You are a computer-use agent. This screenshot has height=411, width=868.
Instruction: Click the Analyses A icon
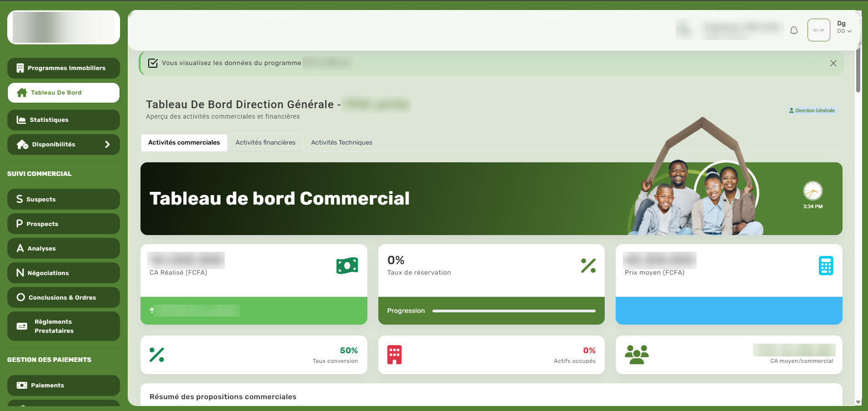(x=20, y=248)
